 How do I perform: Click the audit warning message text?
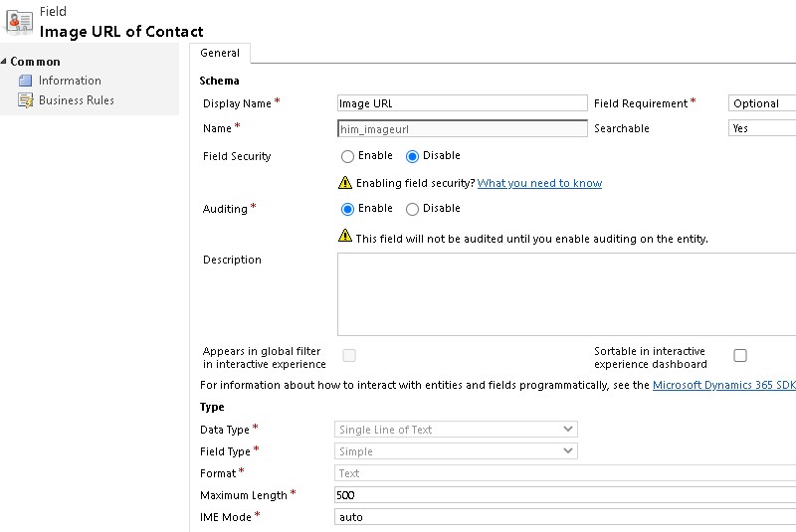[x=532, y=239]
